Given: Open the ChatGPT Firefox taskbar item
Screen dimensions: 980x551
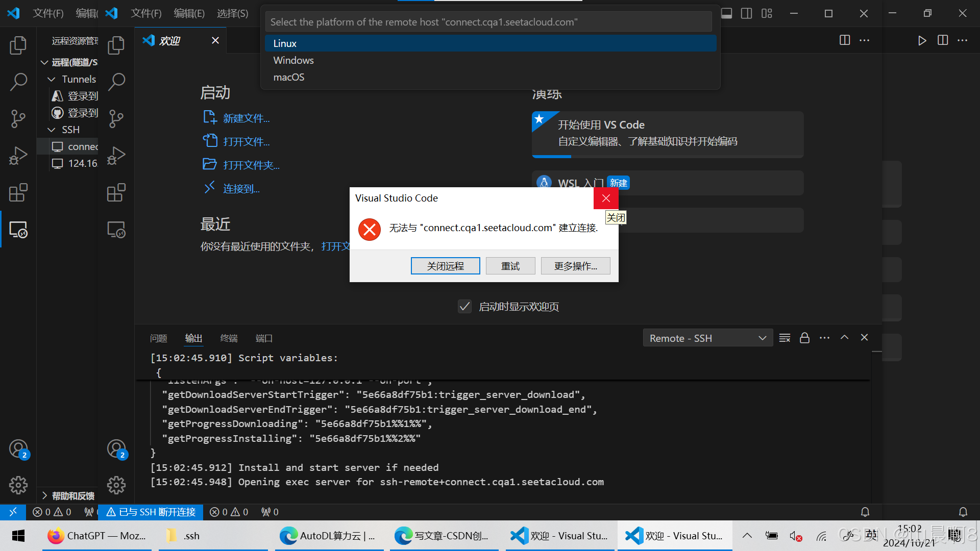Looking at the screenshot, I should (97, 536).
